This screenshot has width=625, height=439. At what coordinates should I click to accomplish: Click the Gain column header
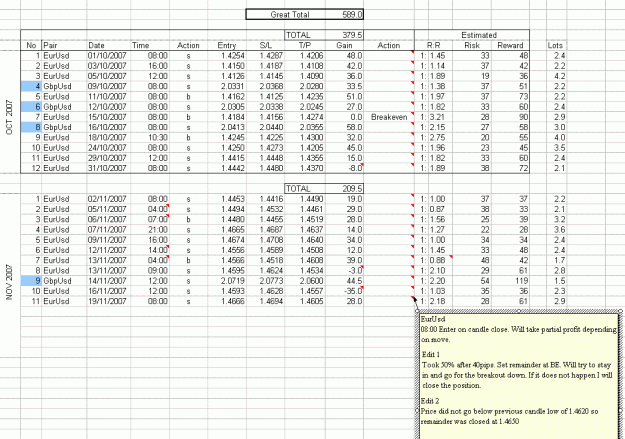[x=344, y=45]
